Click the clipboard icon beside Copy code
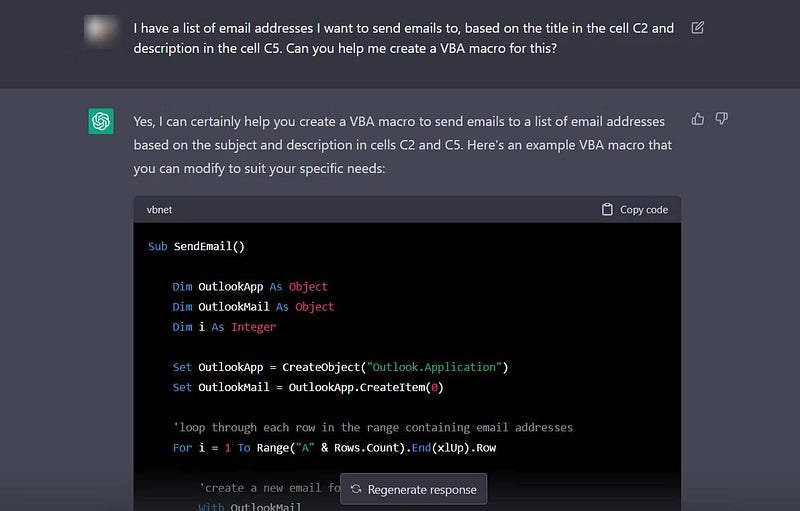Screen dimensions: 800x511 607,210
